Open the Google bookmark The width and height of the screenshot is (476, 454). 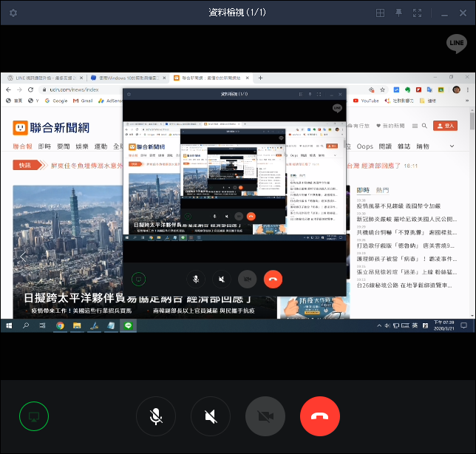[x=56, y=101]
